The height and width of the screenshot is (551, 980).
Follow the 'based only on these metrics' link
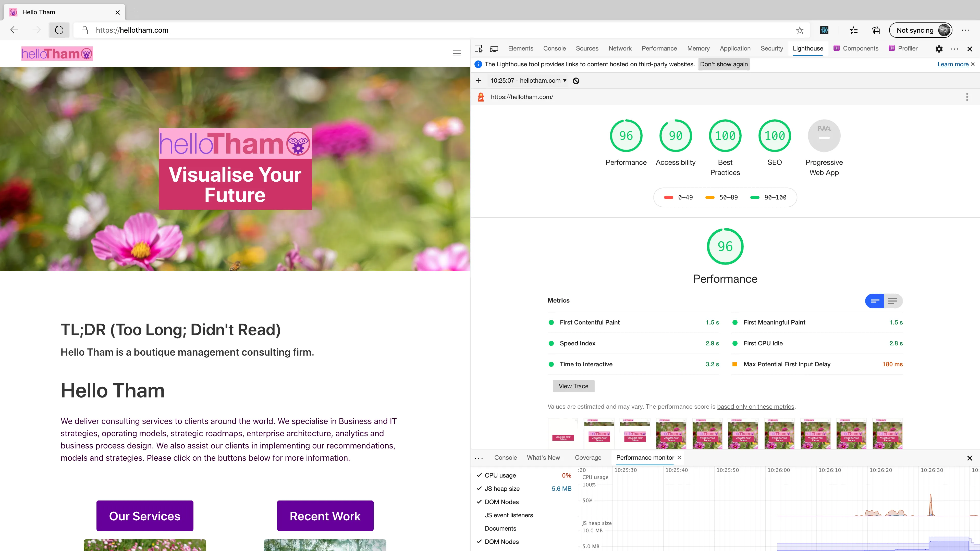click(x=755, y=407)
